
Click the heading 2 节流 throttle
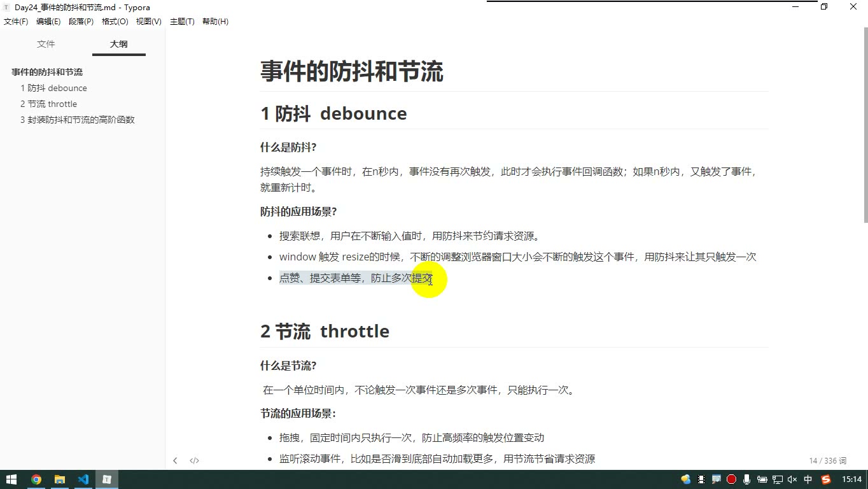pyautogui.click(x=325, y=331)
